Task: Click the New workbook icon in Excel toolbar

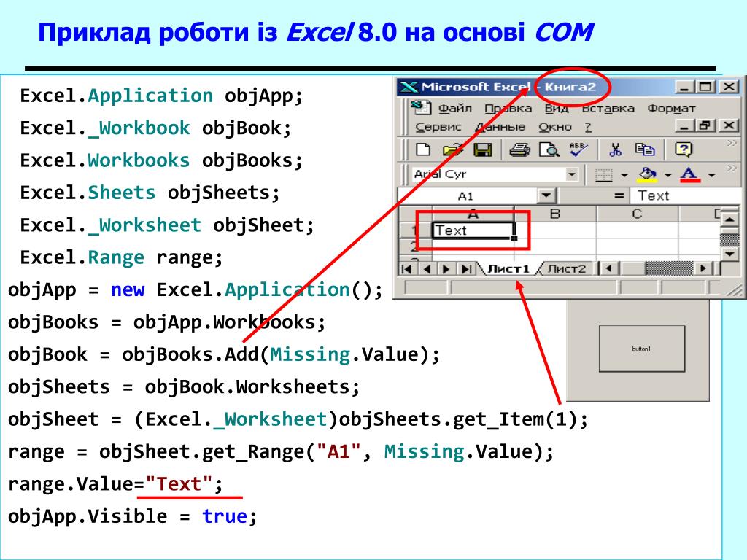Action: coord(423,149)
